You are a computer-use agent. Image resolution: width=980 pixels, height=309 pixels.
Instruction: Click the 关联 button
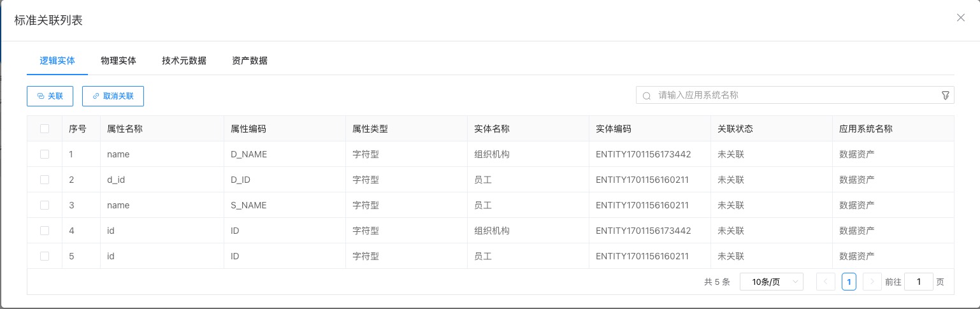coord(50,96)
